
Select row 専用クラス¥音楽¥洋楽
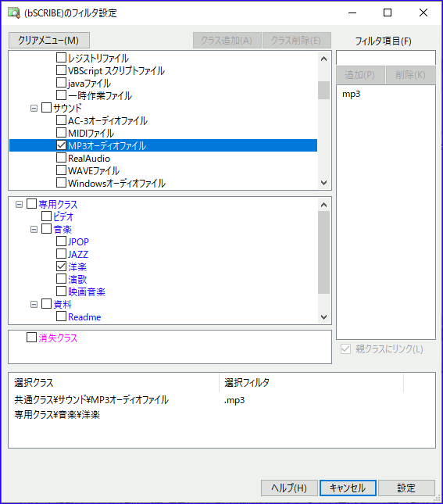57,415
